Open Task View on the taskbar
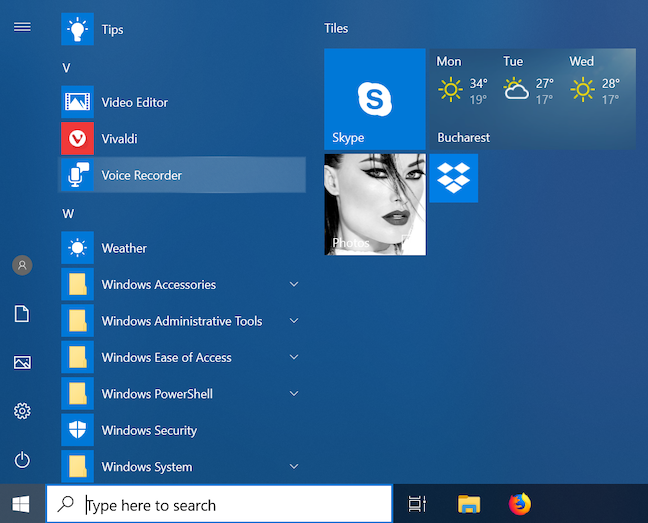 pyautogui.click(x=417, y=504)
